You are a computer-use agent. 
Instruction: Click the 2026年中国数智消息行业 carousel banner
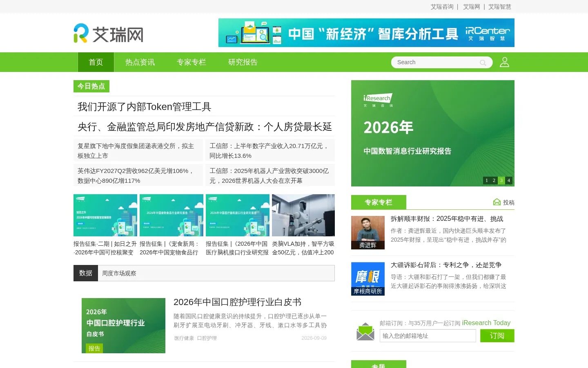[433, 133]
